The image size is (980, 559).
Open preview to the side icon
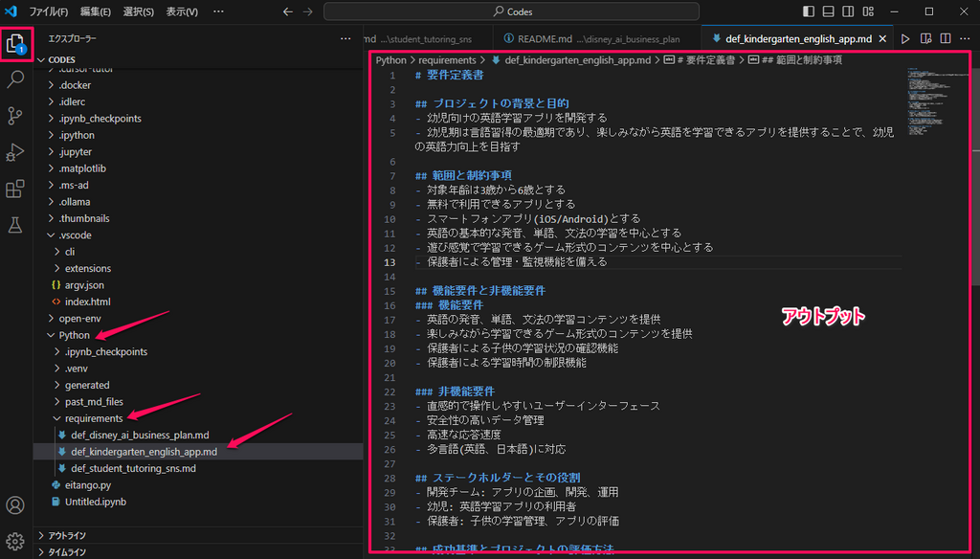925,39
